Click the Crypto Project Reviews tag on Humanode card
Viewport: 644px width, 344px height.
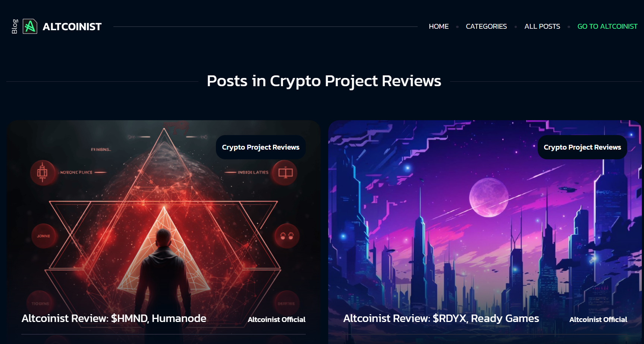click(x=261, y=147)
